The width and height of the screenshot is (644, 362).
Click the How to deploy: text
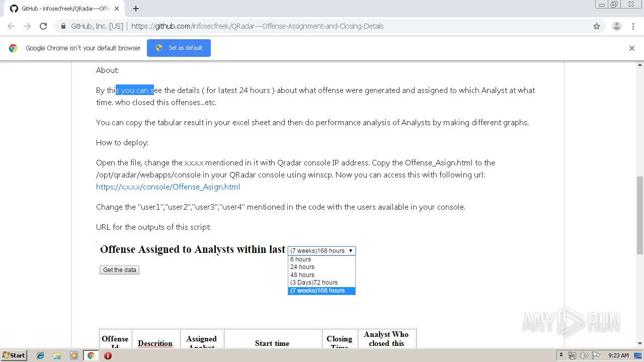point(122,143)
